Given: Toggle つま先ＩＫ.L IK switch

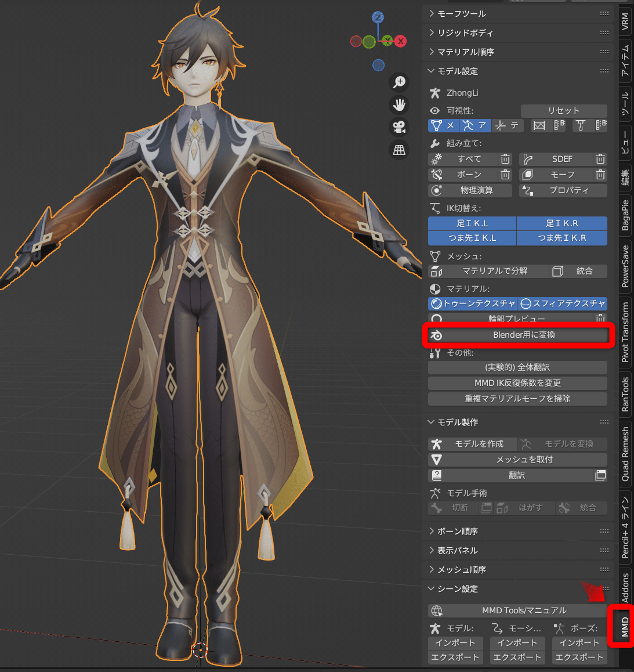Looking at the screenshot, I should click(472, 238).
